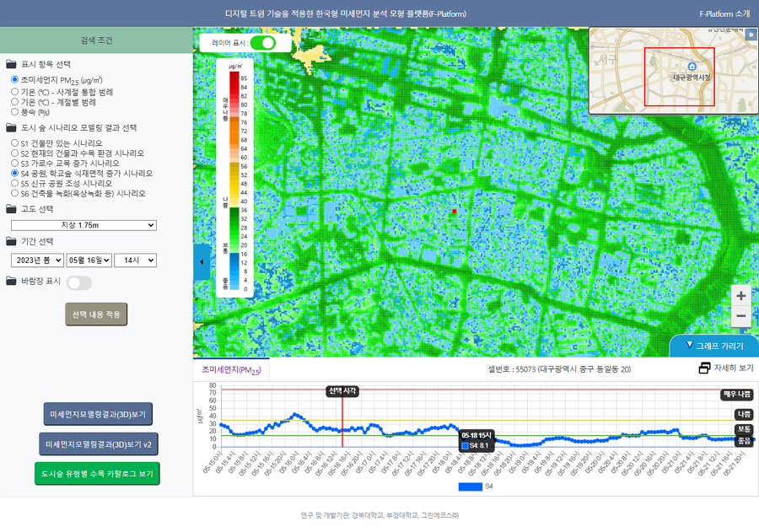Screen dimensions: 759x532
Task: Click the 검색 조건 panel header
Action: (x=96, y=40)
